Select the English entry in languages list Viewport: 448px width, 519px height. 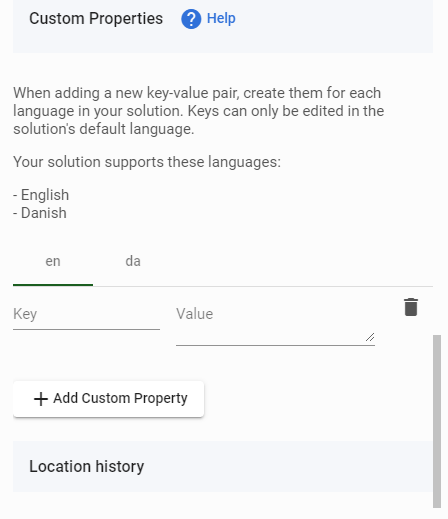(x=41, y=195)
